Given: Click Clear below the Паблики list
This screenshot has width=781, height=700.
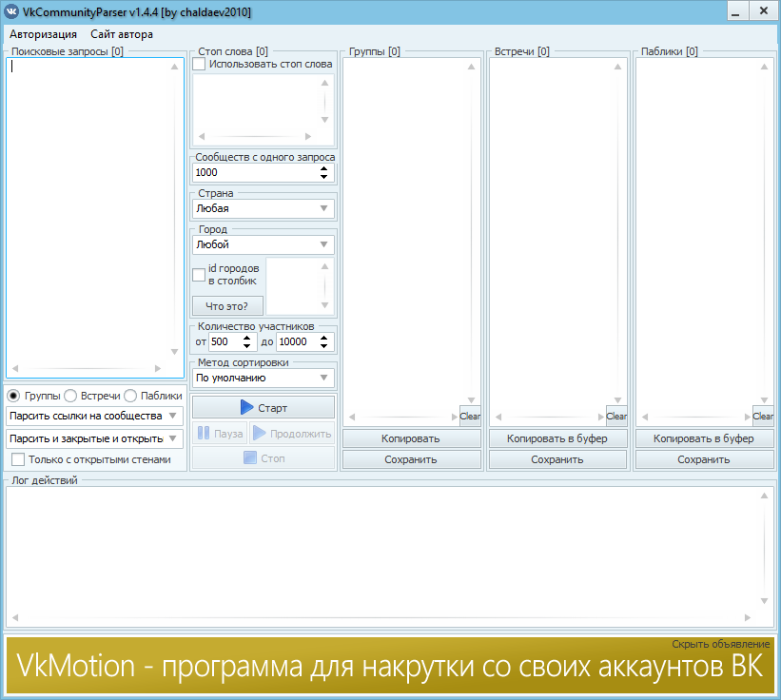Looking at the screenshot, I should click(762, 416).
